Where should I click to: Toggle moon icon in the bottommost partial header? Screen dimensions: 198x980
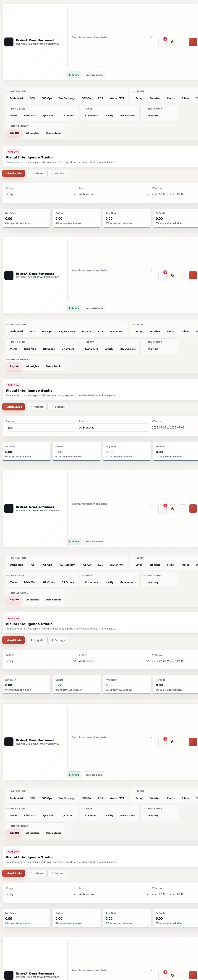[172, 975]
